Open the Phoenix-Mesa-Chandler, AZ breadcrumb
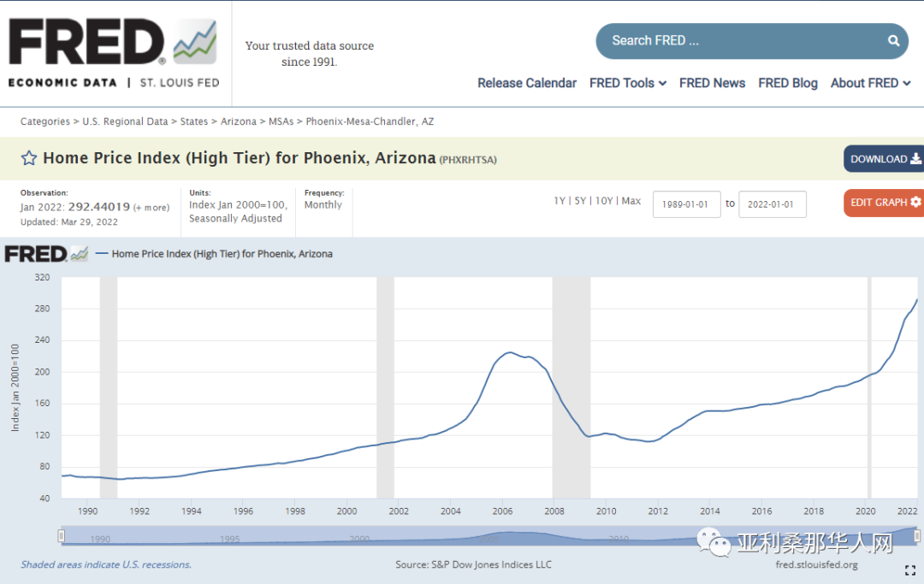 click(370, 121)
